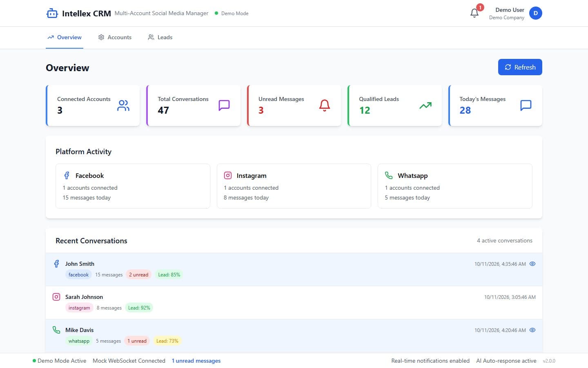Image resolution: width=588 pixels, height=368 pixels.
Task: Click the Facebook icon in Platform Activity
Action: click(x=67, y=175)
